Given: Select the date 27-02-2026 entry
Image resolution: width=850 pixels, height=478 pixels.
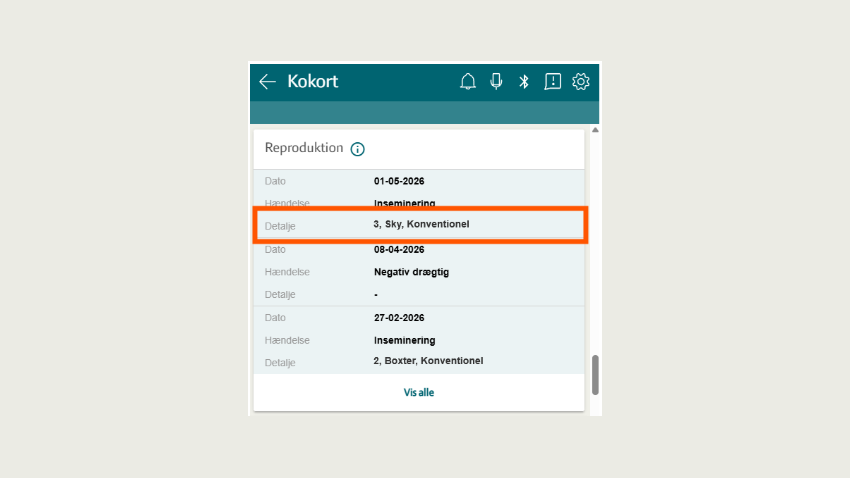Looking at the screenshot, I should pos(399,318).
